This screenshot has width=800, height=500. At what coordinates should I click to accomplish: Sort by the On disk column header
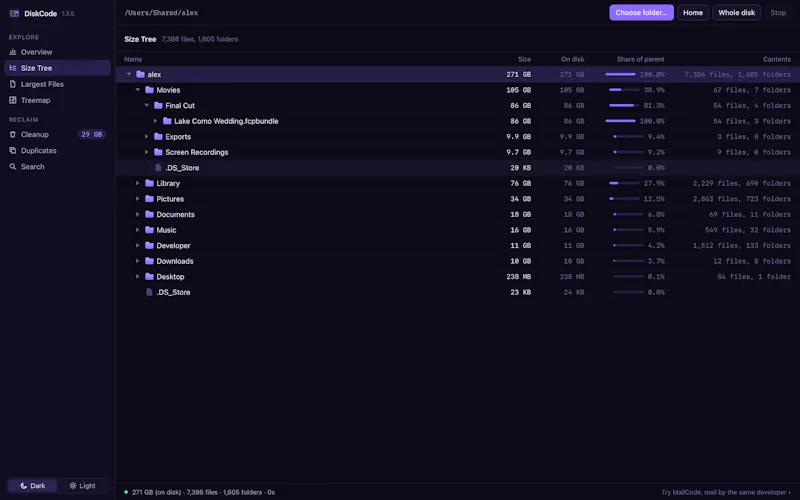click(x=572, y=59)
